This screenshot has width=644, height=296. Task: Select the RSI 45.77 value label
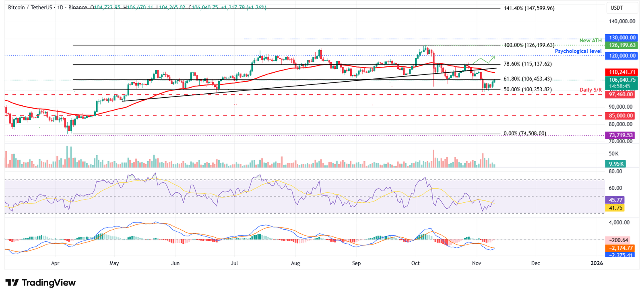(615, 200)
